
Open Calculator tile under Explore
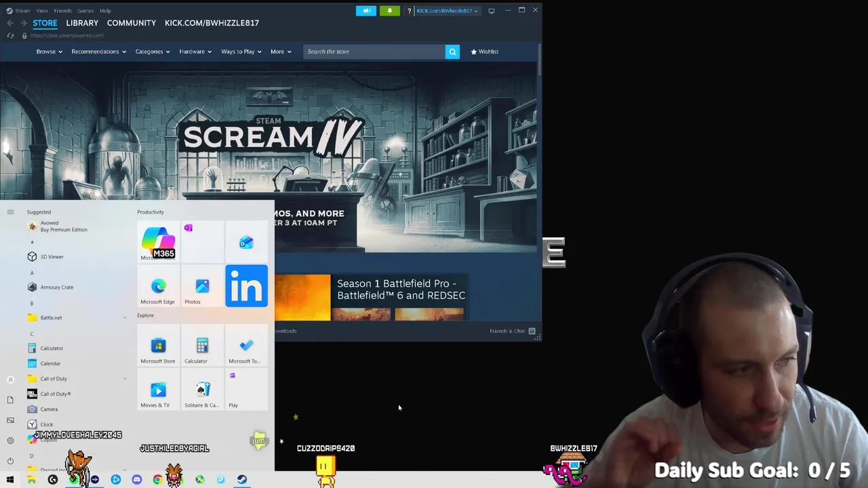[202, 346]
